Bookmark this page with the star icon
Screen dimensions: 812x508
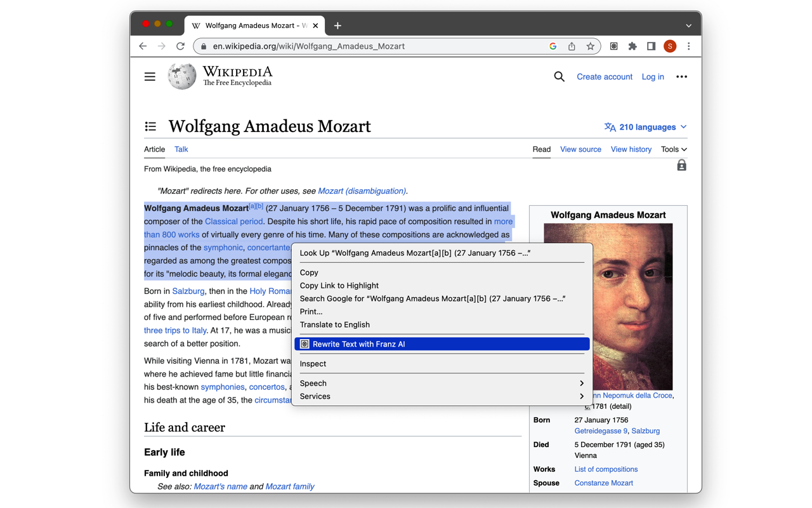tap(591, 46)
